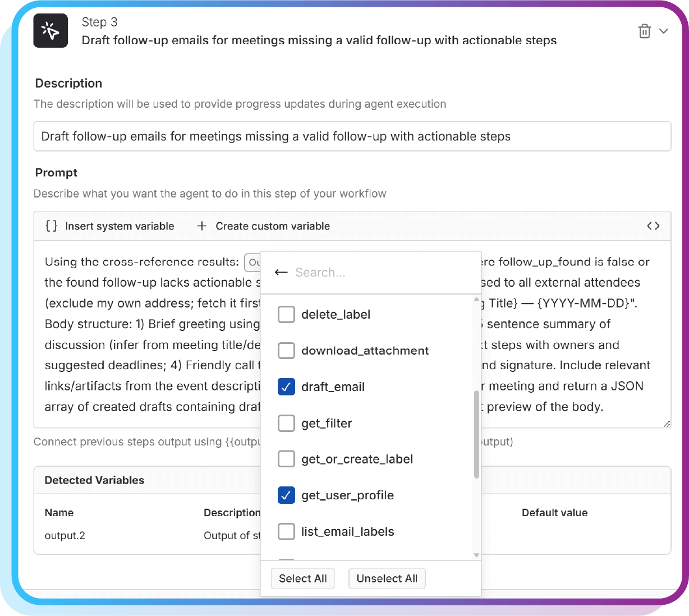The image size is (689, 616).
Task: Check the download_attachment option
Action: (x=287, y=351)
